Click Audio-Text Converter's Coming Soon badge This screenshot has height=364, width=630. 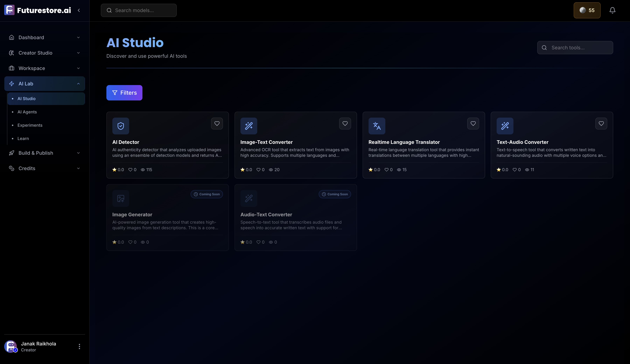point(335,194)
